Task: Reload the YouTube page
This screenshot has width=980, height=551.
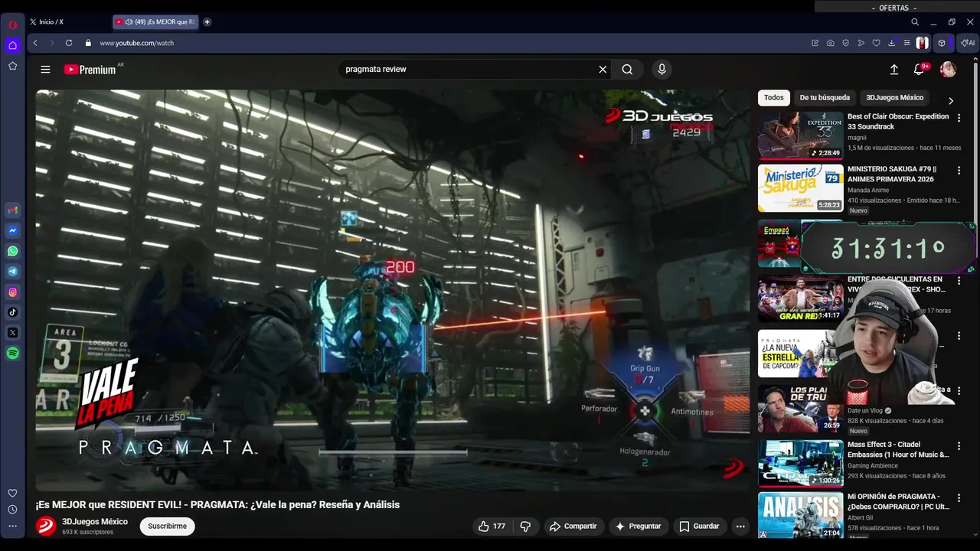Action: [x=69, y=43]
